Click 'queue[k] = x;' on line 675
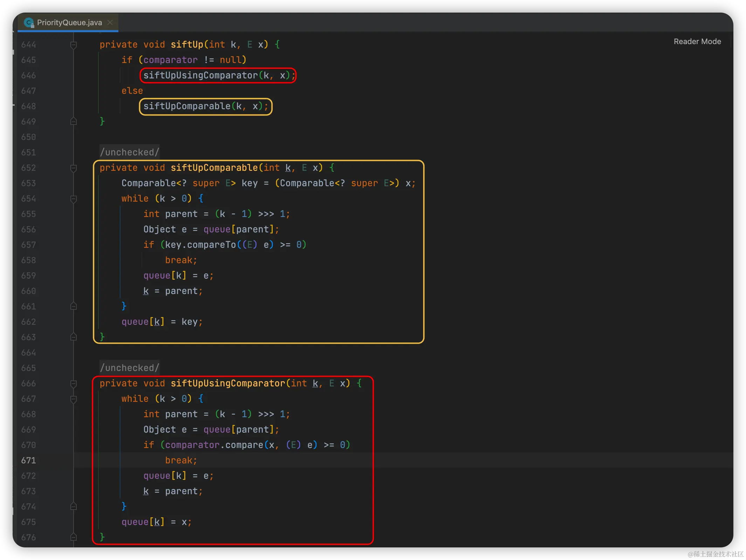The image size is (746, 560). [157, 522]
